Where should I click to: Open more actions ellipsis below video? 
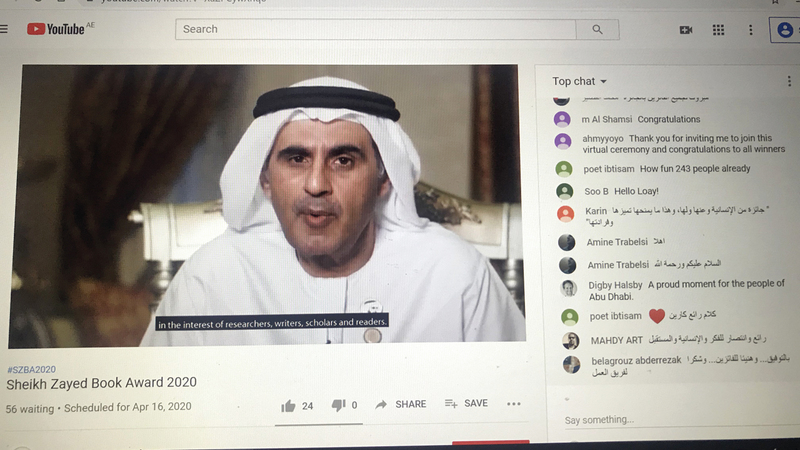514,404
